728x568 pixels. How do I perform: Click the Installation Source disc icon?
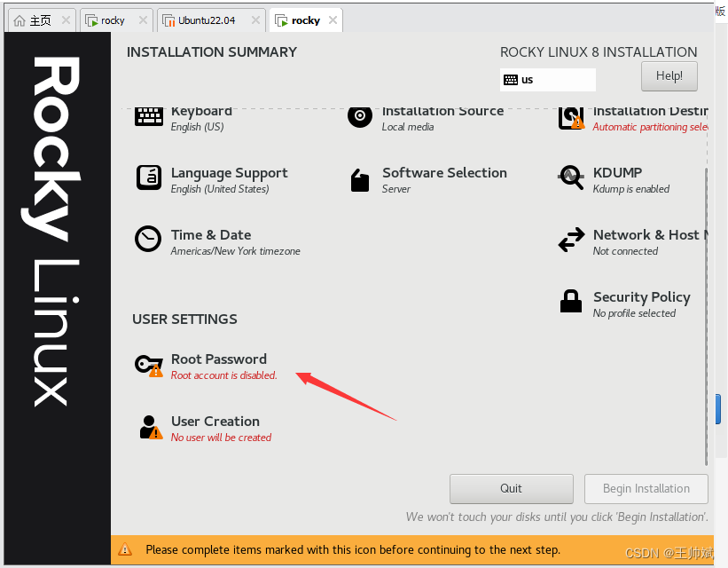point(360,116)
